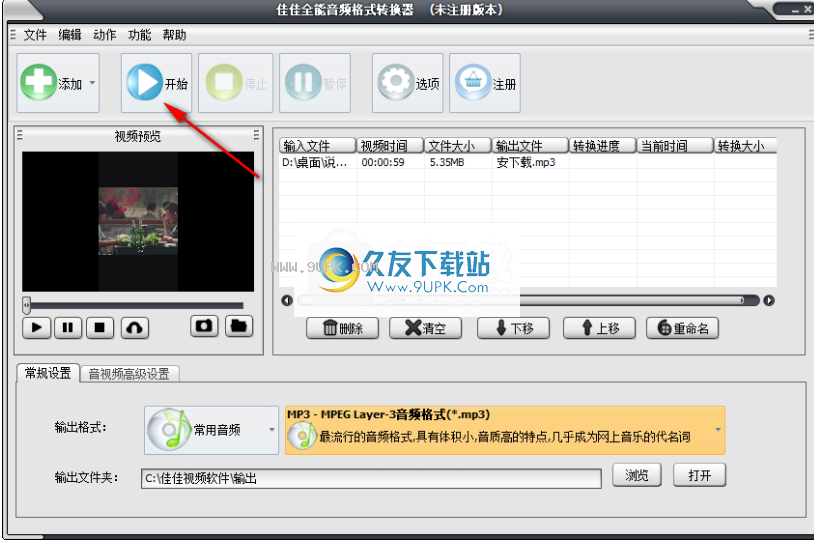Select the D:\桌面\说… file row

(528, 163)
